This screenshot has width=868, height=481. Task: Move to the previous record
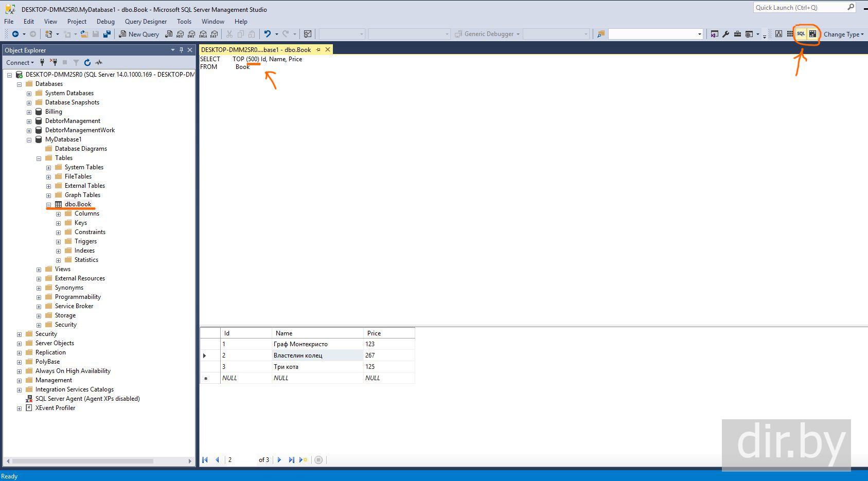click(217, 460)
